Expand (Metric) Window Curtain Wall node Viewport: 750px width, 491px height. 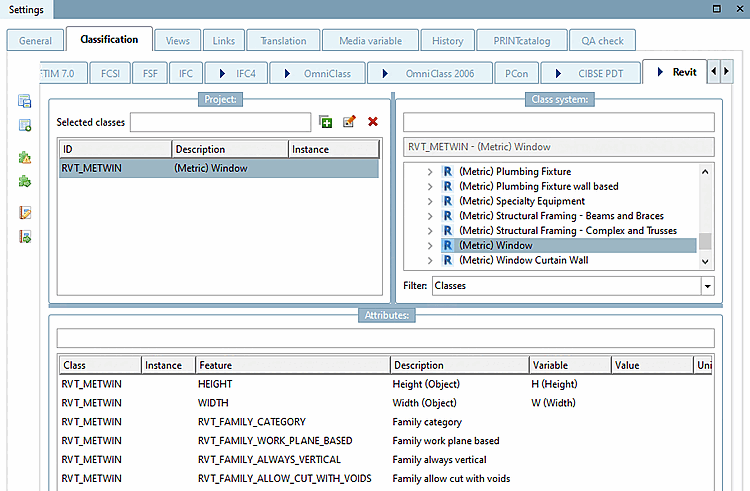tap(430, 260)
